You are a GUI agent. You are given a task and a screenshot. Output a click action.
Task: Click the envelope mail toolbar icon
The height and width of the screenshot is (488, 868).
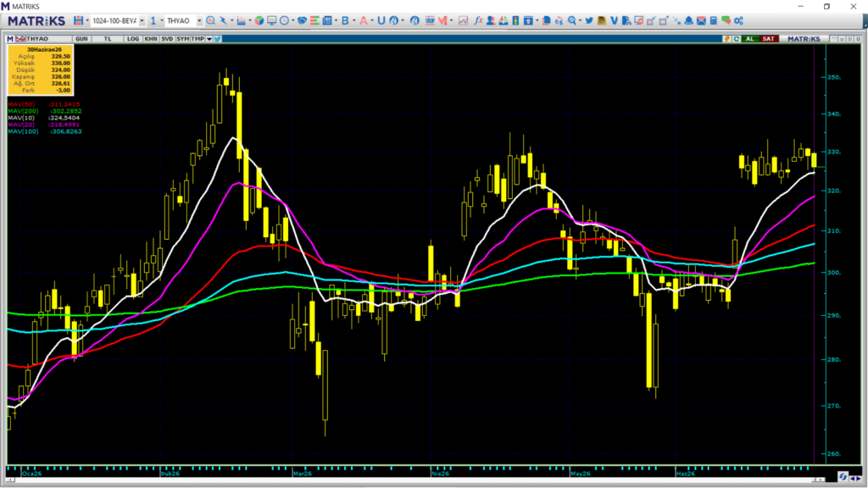click(x=701, y=20)
